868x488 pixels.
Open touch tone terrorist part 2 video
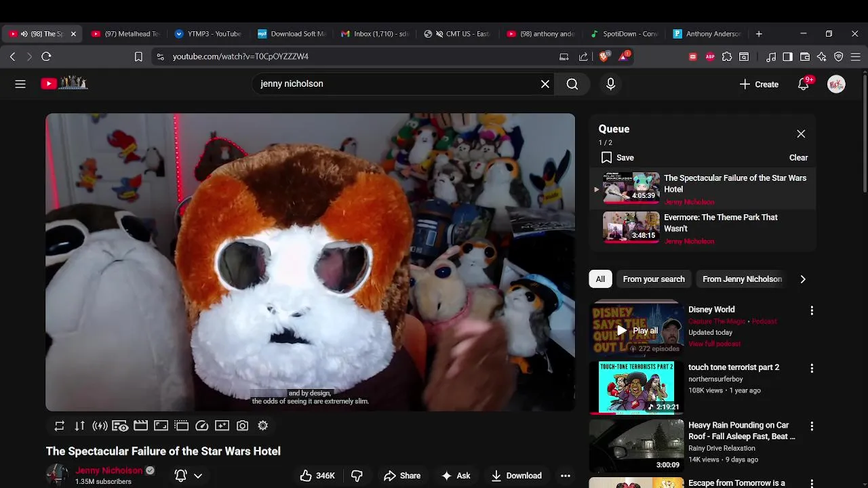[x=734, y=367]
